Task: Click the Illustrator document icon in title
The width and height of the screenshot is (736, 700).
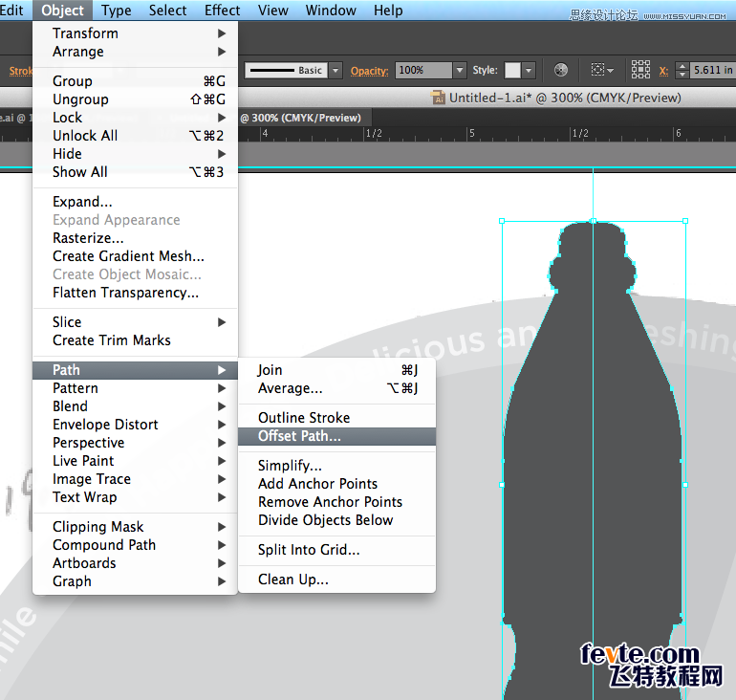Action: click(x=438, y=98)
